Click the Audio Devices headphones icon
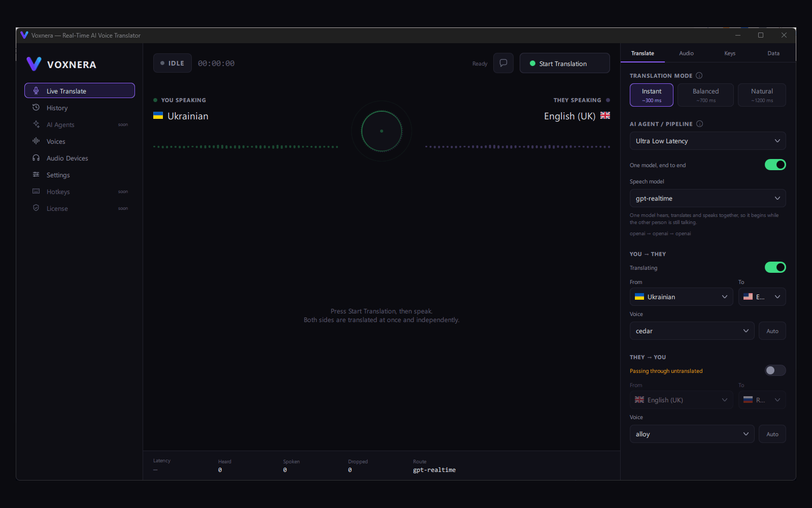 (x=36, y=158)
